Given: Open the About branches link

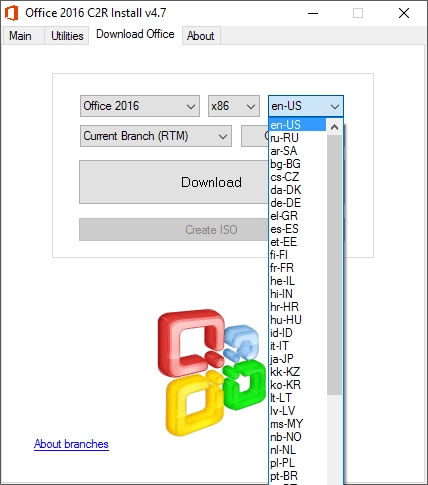Looking at the screenshot, I should tap(71, 444).
